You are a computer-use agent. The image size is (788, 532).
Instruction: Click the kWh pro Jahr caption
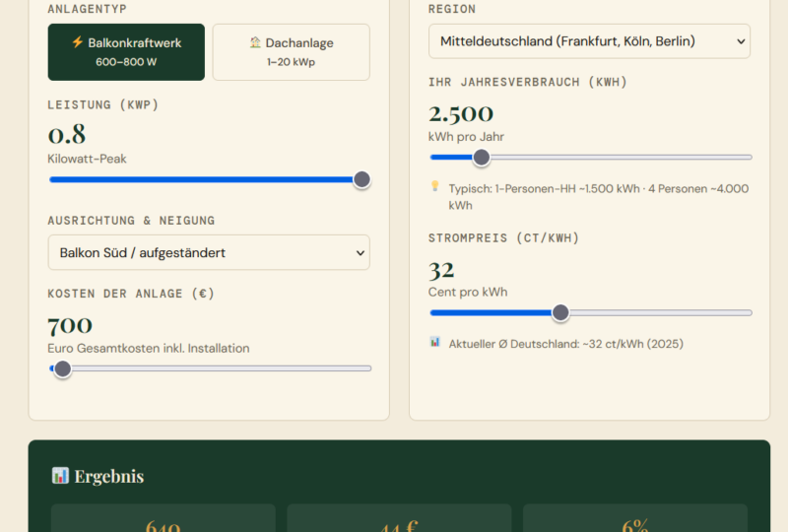click(x=466, y=137)
